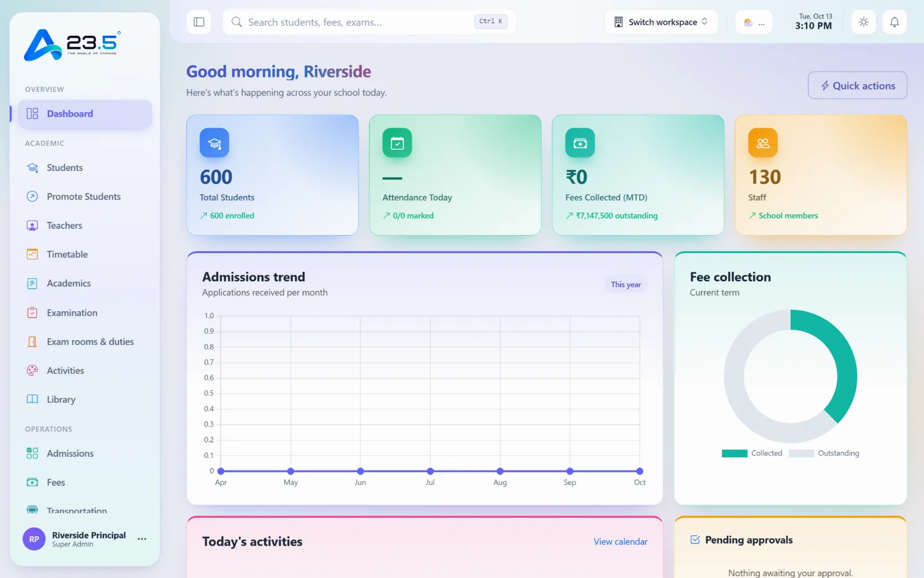
Task: Toggle light/dark theme sun icon
Action: click(863, 22)
